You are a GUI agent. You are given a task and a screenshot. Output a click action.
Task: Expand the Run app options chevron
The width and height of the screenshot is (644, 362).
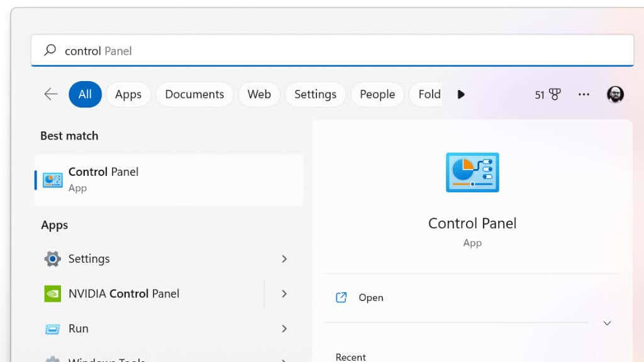click(x=284, y=328)
